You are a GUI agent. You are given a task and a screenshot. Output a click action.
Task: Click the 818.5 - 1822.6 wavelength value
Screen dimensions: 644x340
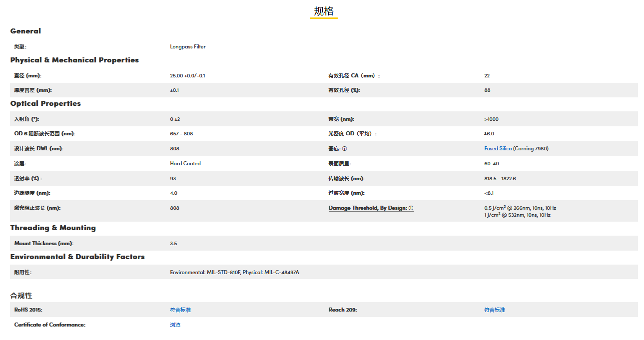pyautogui.click(x=500, y=179)
